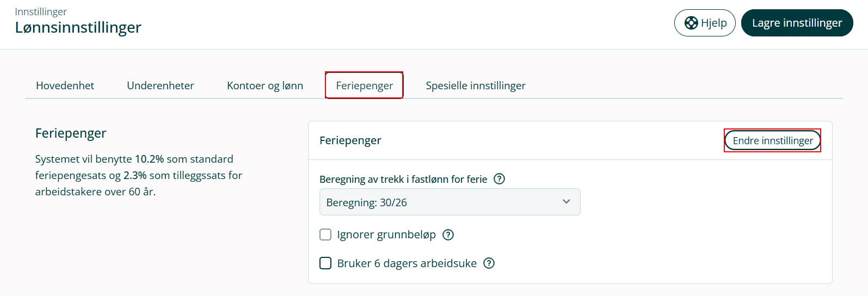
Task: Click the Innstillinger breadcrumb above the title
Action: coord(41,11)
